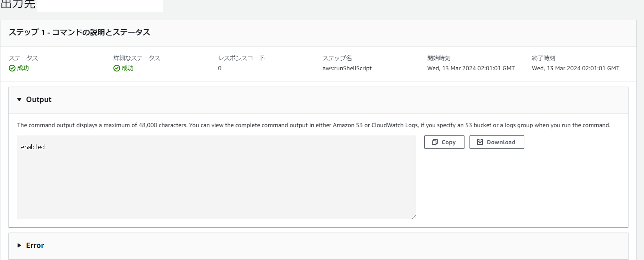The image size is (644, 260).
Task: Click the 48,000 characters description text
Action: pos(314,125)
